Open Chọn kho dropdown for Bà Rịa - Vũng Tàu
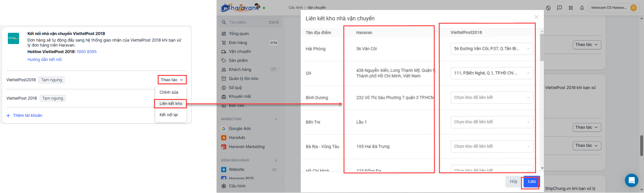Viewport: 644px width, 193px height. pos(492,146)
